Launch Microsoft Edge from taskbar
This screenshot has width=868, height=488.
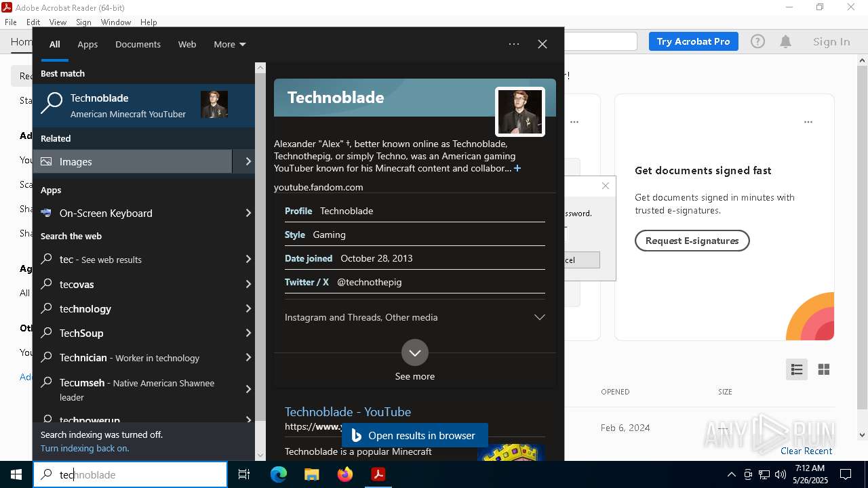pyautogui.click(x=279, y=474)
